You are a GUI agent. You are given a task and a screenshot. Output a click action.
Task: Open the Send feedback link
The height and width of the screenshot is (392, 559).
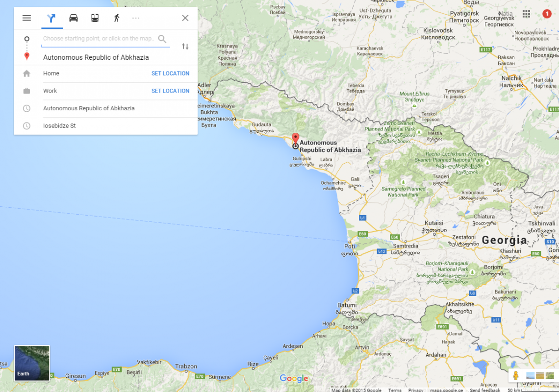[x=485, y=390]
